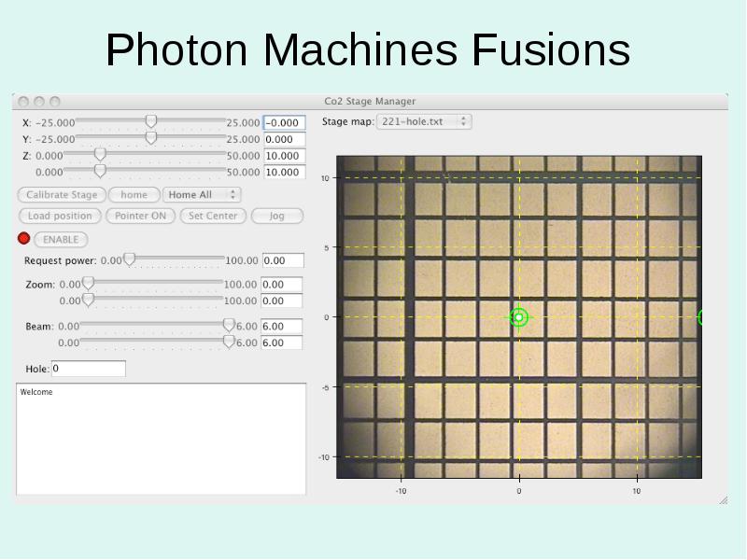Click the Load position button
The height and width of the screenshot is (560, 747).
60,216
